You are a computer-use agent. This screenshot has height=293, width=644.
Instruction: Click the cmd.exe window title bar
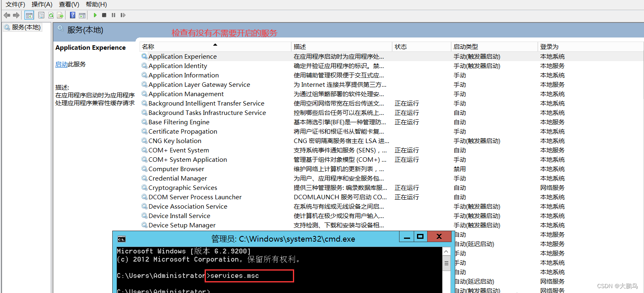pyautogui.click(x=283, y=239)
